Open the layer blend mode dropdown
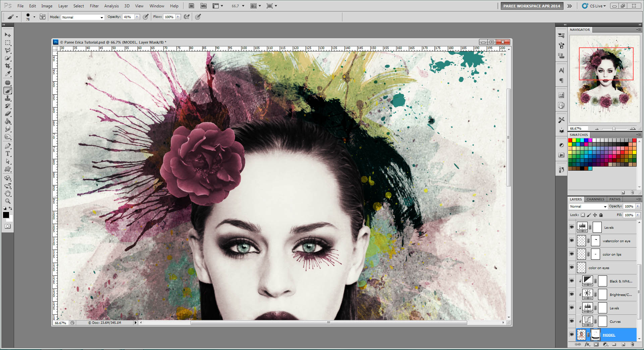The width and height of the screenshot is (644, 350). (588, 207)
